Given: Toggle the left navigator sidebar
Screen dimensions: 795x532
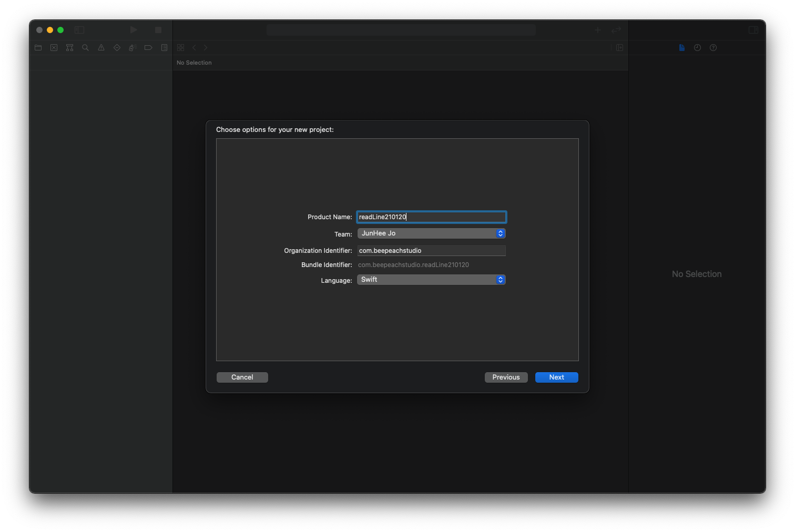Looking at the screenshot, I should click(79, 30).
